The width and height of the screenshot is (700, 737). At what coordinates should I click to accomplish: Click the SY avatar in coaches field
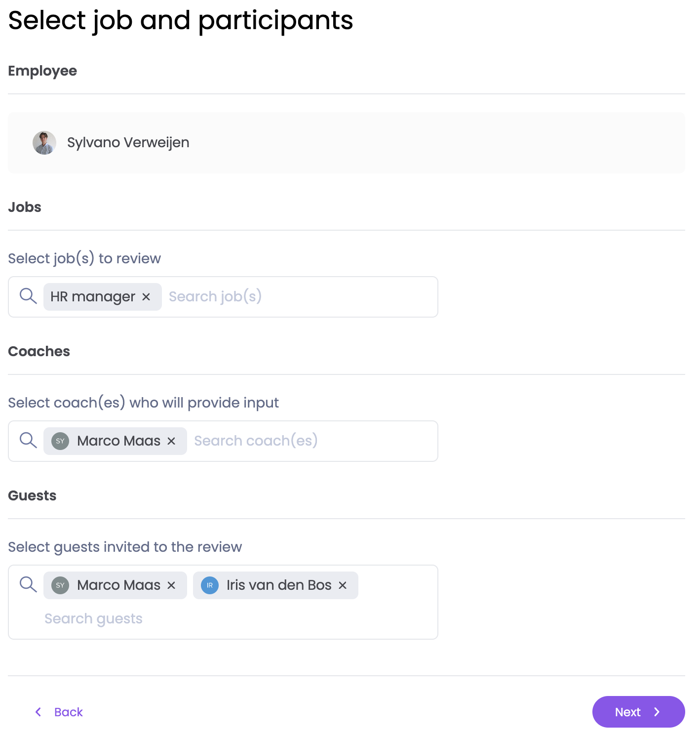60,441
